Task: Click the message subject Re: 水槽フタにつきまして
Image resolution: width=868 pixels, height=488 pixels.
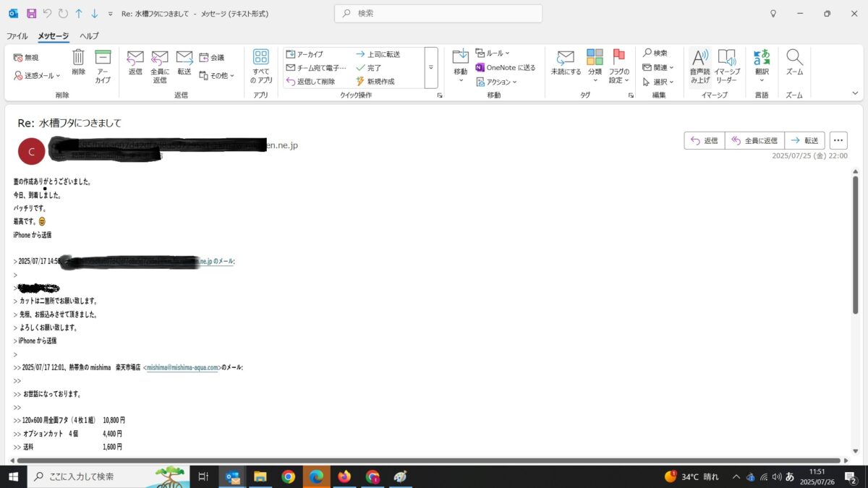Action: 69,123
